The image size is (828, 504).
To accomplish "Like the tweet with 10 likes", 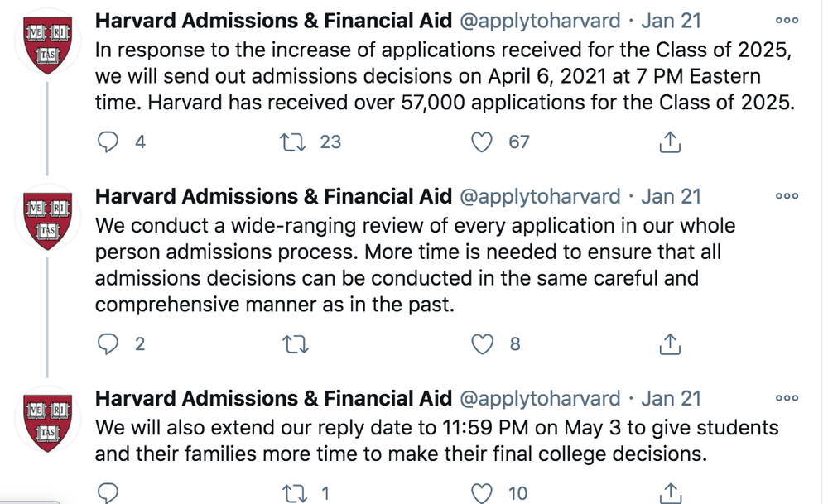I will pyautogui.click(x=482, y=493).
